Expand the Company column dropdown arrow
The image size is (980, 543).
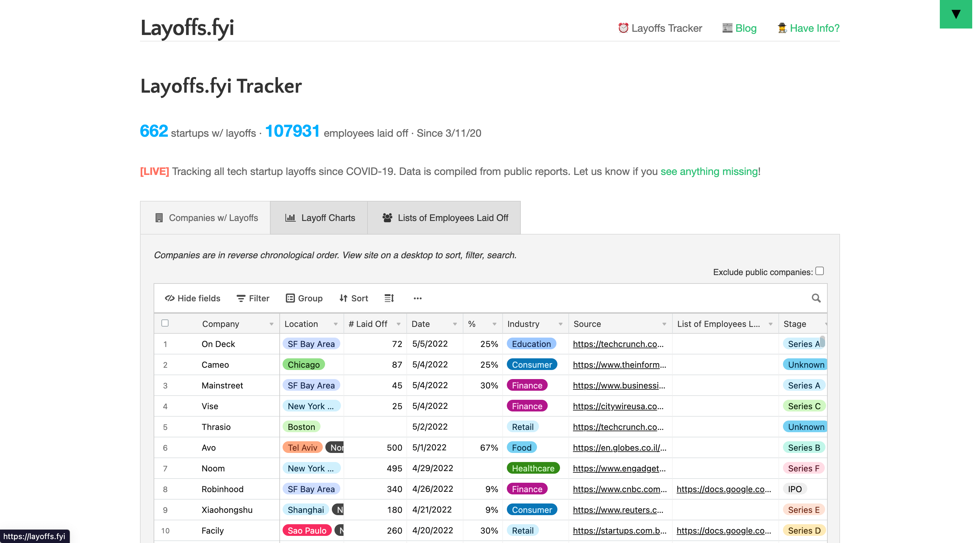point(271,324)
